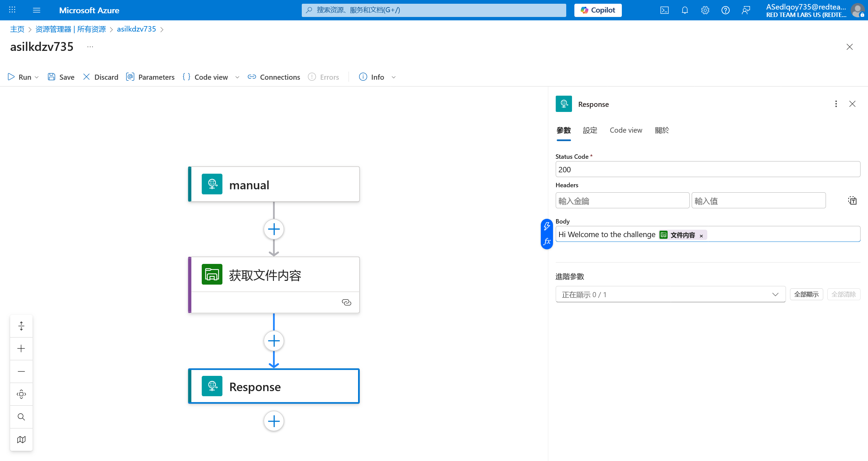
Task: Switch headers to text mode icon
Action: (x=852, y=201)
